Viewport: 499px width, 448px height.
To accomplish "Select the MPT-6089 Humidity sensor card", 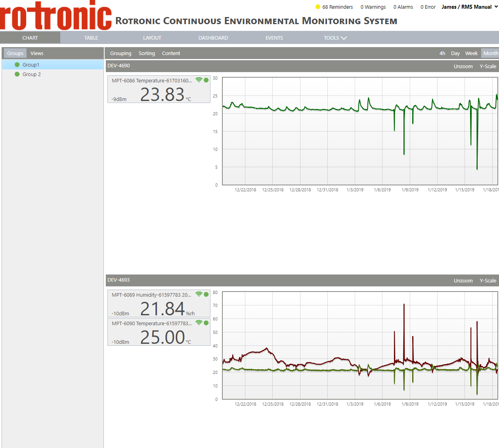I will tap(159, 303).
